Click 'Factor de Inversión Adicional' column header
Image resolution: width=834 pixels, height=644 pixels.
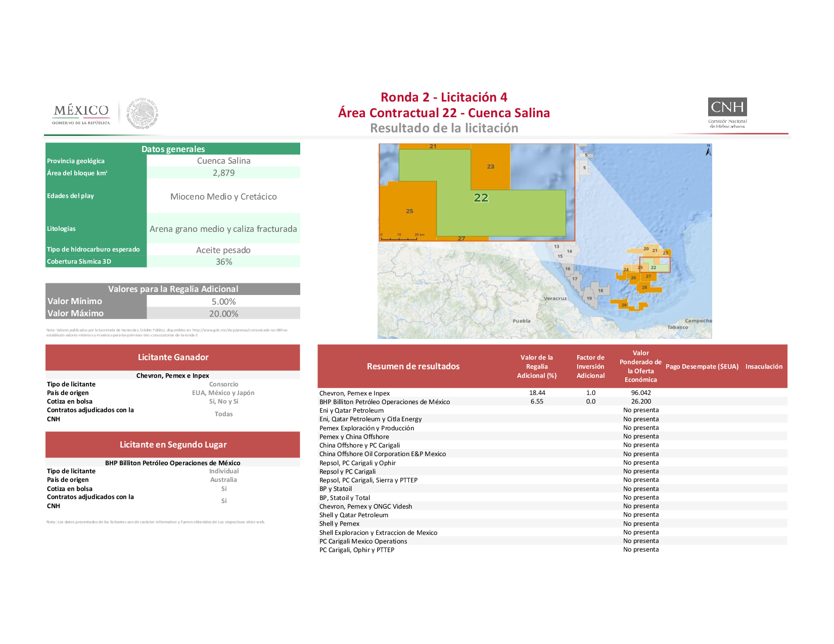590,366
